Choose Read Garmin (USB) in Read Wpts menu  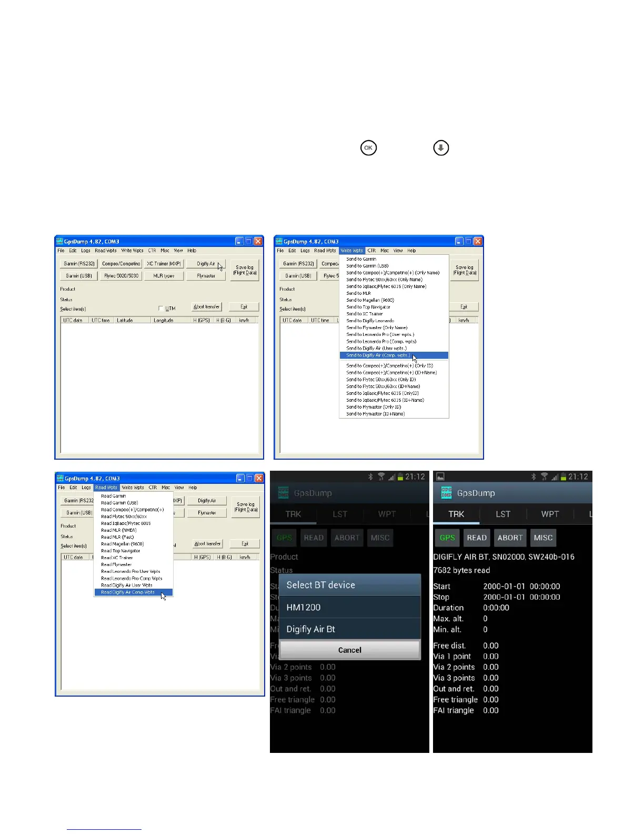point(134,503)
